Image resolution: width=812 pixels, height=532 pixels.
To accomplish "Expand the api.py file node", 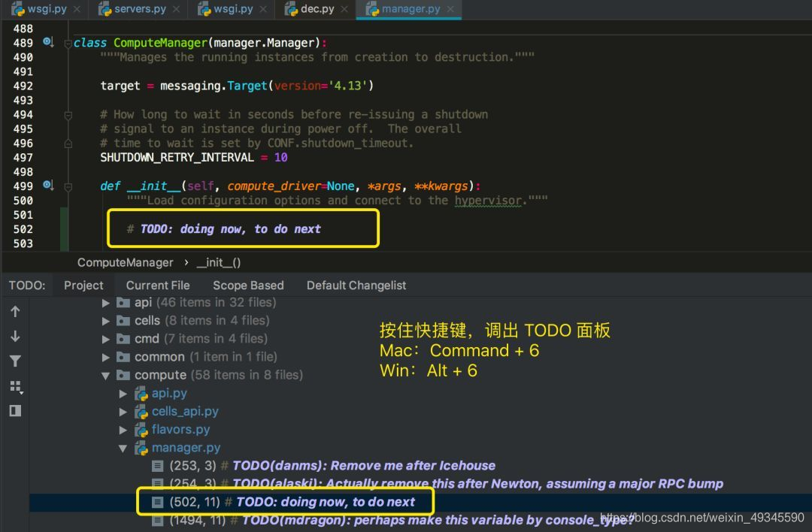I will pos(123,394).
